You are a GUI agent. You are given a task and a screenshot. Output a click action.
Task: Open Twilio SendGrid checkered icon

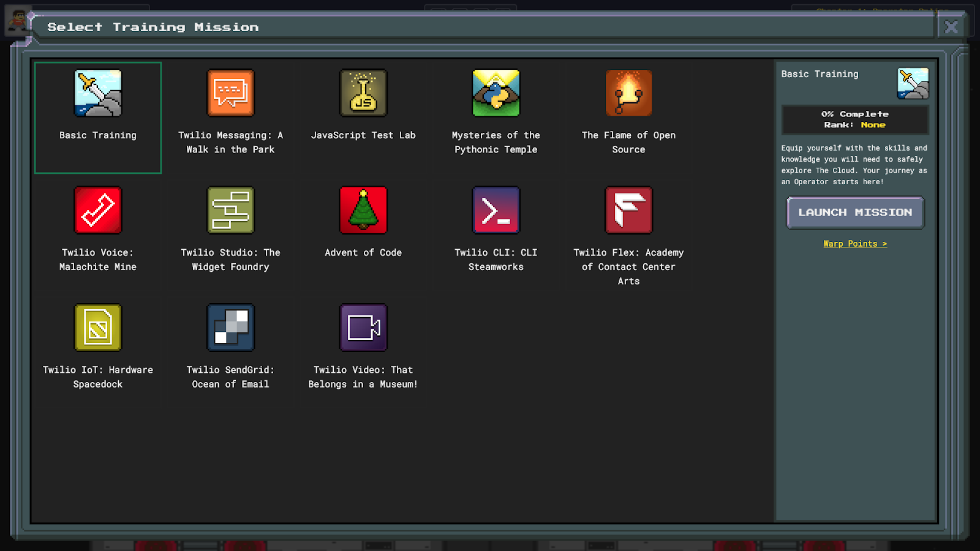230,328
